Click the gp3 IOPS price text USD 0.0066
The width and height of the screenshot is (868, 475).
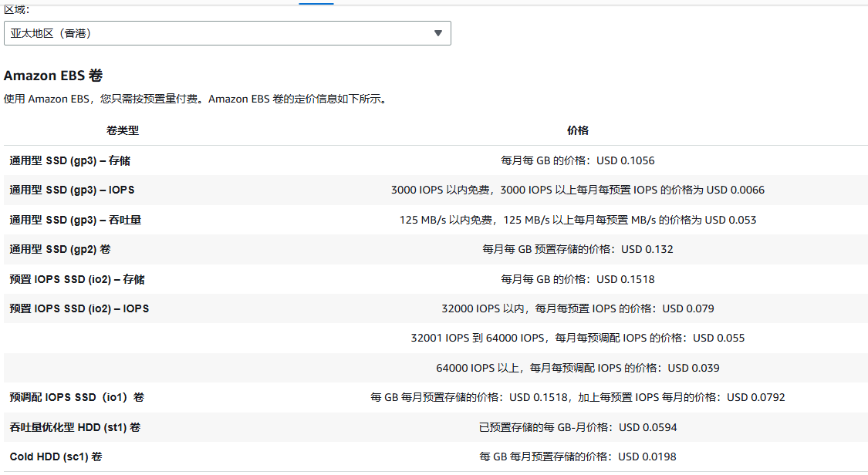(577, 190)
